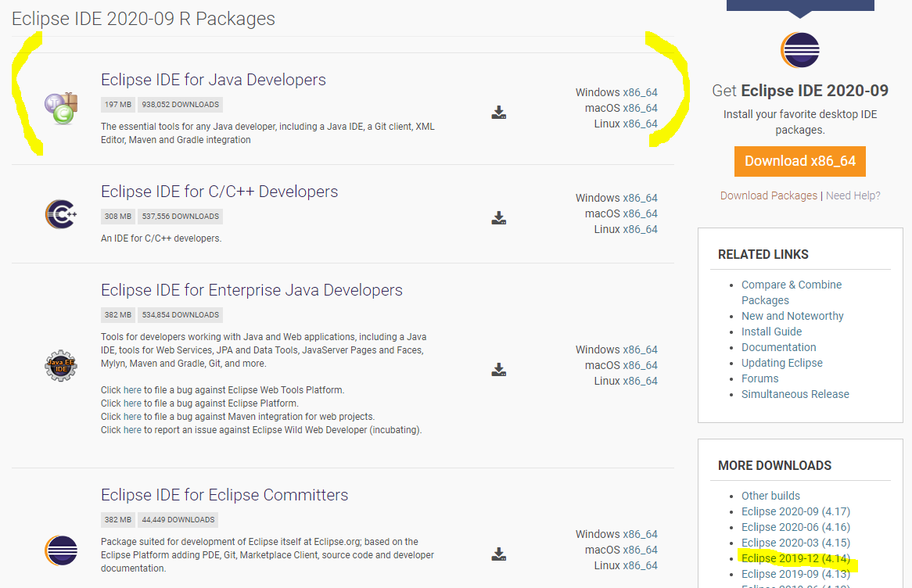
Task: Open the Updating Eclipse link
Action: pyautogui.click(x=781, y=363)
